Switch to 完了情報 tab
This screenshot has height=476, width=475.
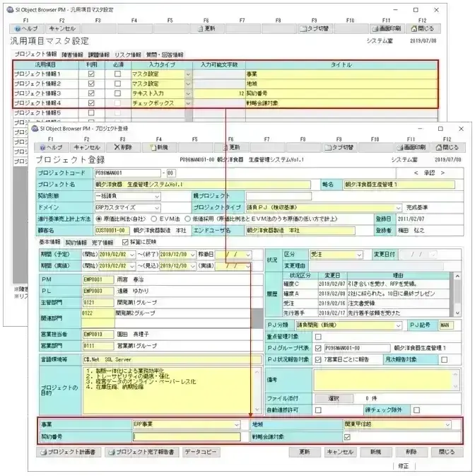pos(102,243)
